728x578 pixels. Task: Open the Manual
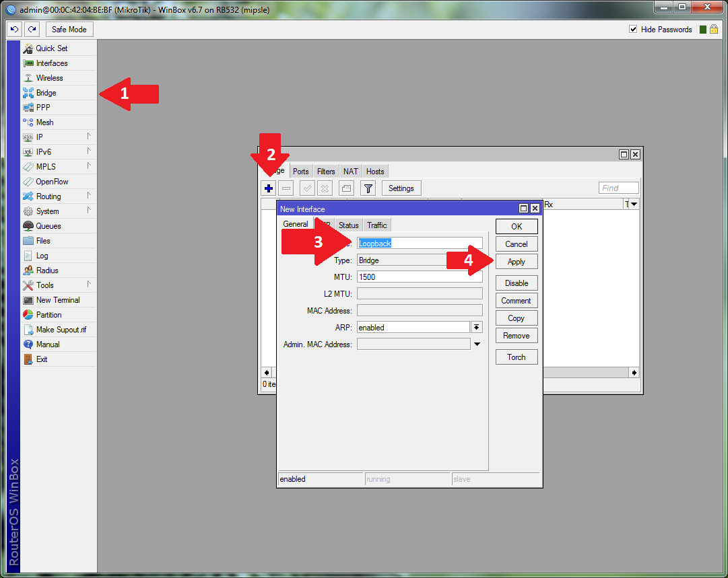59,345
